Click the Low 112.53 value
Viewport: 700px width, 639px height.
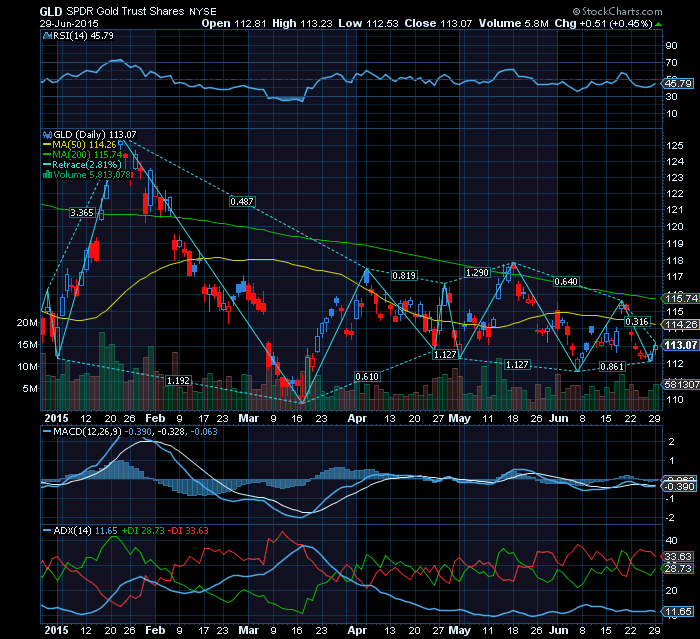tap(368, 23)
